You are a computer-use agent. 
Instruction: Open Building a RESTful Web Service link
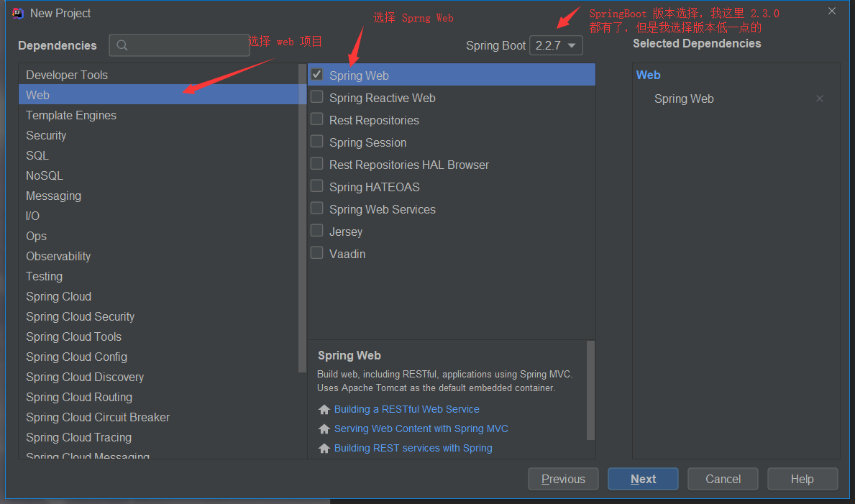coord(407,410)
